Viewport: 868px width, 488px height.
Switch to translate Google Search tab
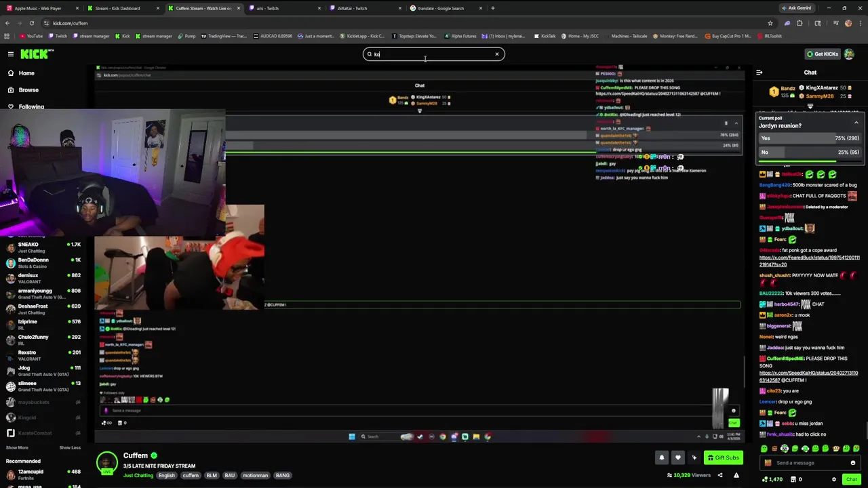pyautogui.click(x=445, y=8)
